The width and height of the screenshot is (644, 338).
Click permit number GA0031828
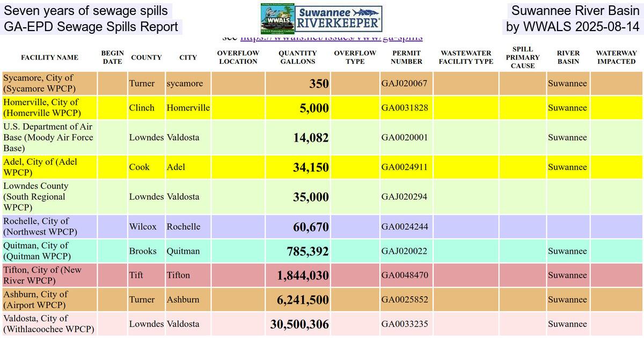pyautogui.click(x=405, y=107)
